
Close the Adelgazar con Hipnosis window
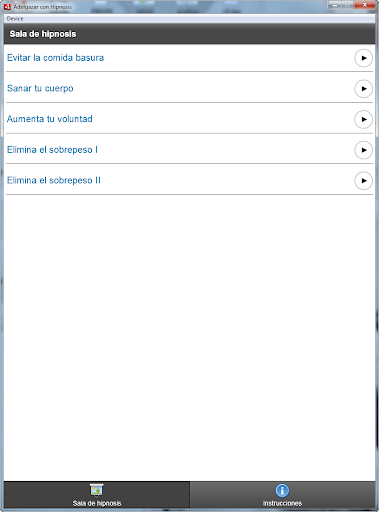pos(364,5)
